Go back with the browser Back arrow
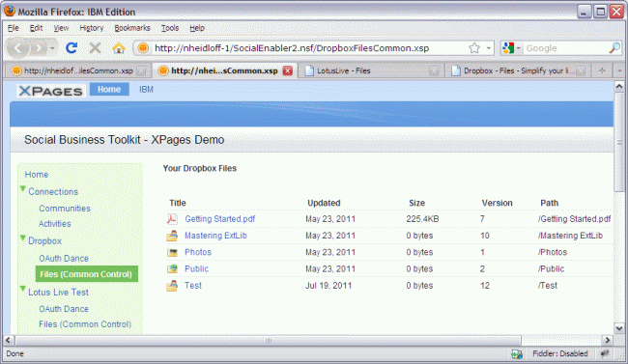This screenshot has height=364, width=628. [x=17, y=48]
